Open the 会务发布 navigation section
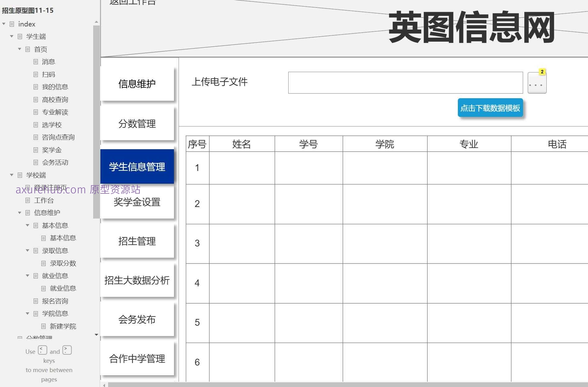 click(x=137, y=320)
